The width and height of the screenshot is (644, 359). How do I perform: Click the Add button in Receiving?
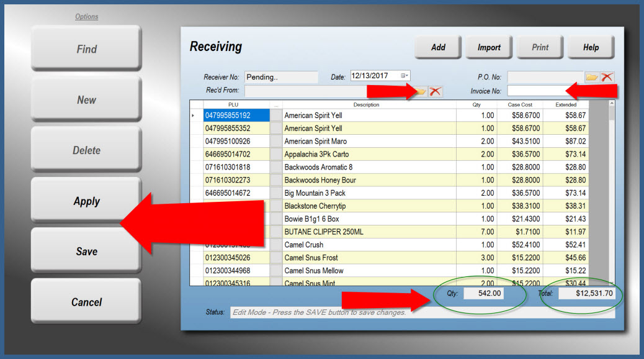pos(438,47)
